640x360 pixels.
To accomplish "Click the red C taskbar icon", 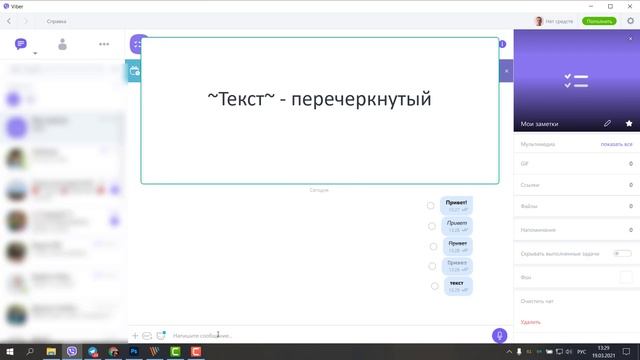I will 196,351.
